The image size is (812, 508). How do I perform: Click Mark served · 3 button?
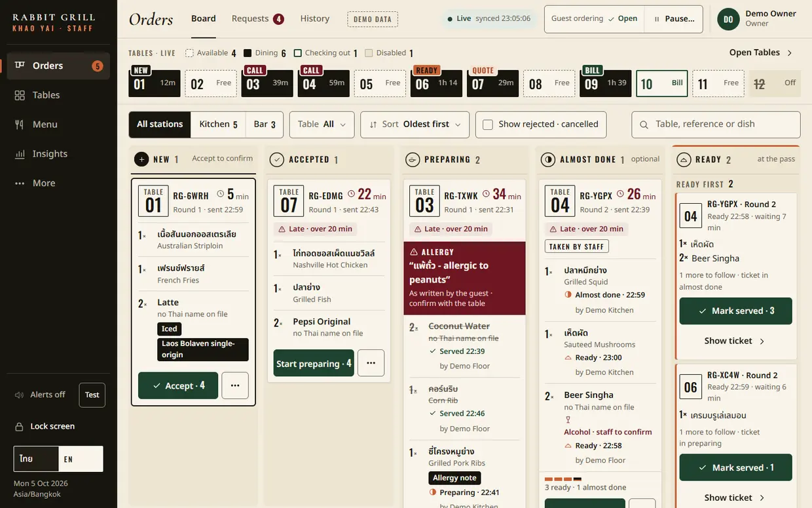pos(736,311)
